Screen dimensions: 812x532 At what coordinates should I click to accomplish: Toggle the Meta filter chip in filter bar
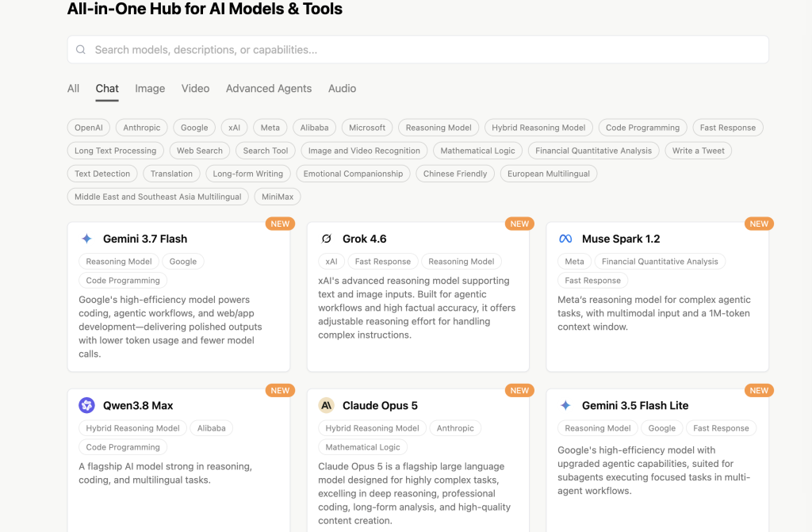point(270,128)
